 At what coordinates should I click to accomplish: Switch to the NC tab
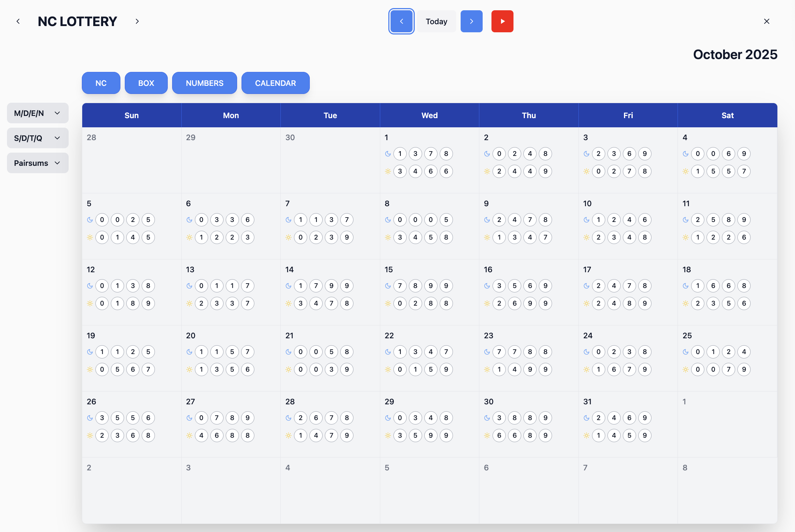[101, 83]
